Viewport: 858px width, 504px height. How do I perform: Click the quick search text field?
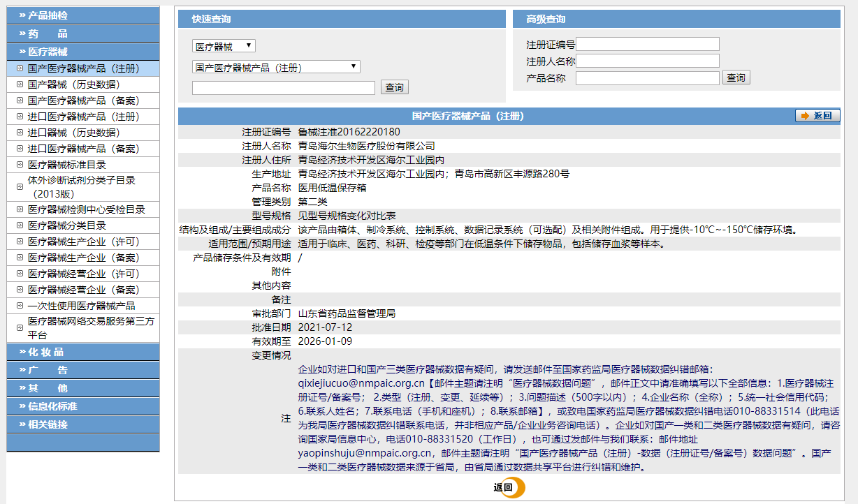pyautogui.click(x=283, y=87)
